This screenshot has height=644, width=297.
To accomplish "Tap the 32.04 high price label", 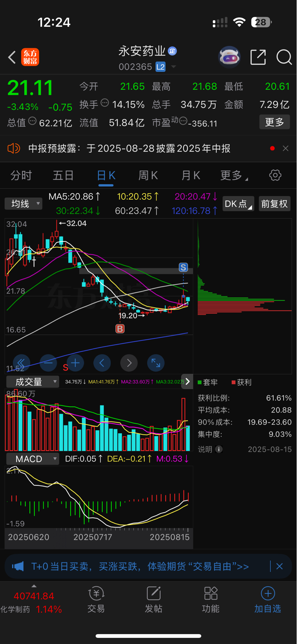I will point(73,224).
